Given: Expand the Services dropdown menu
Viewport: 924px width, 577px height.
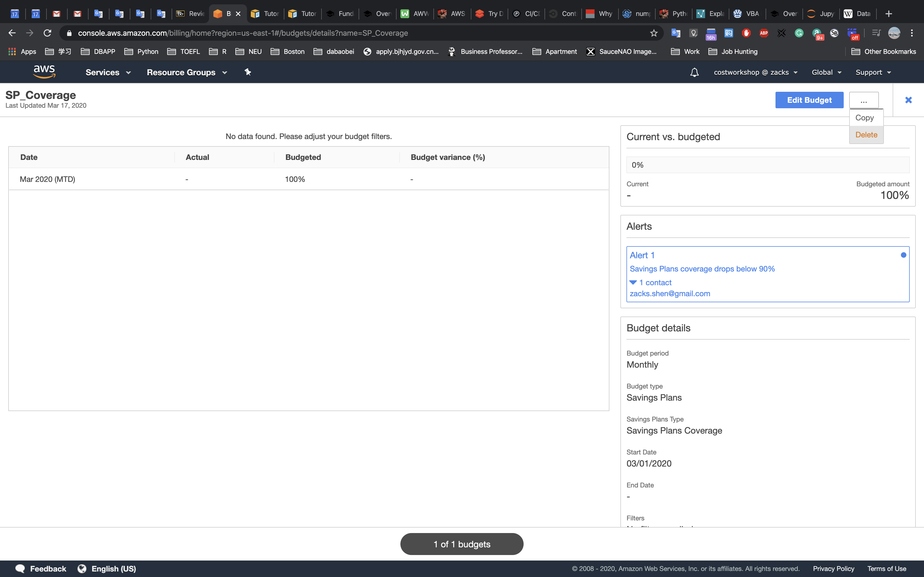Looking at the screenshot, I should tap(108, 73).
